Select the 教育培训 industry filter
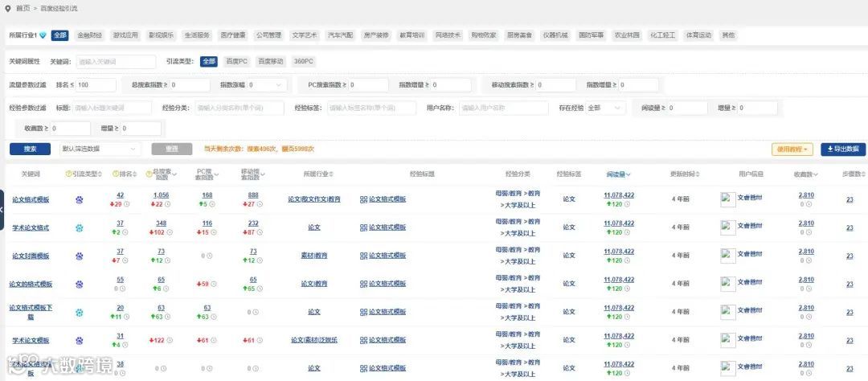Screen dimensions: 868x381 411,35
